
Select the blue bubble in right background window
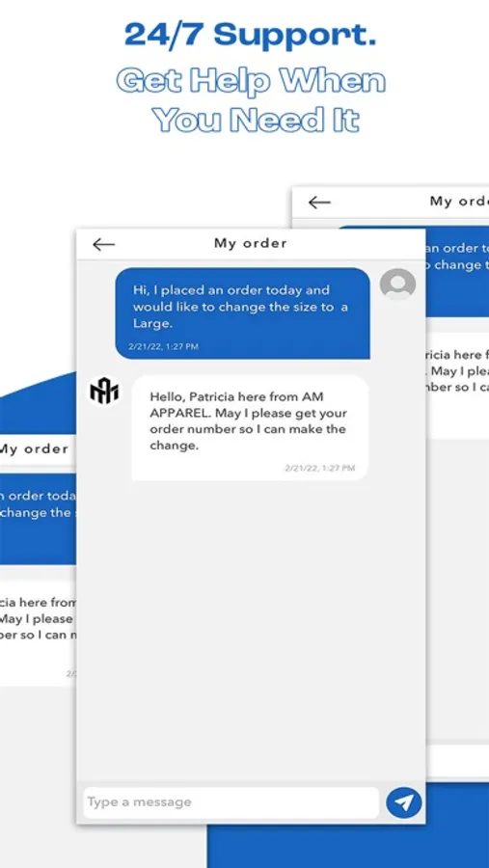point(457,271)
